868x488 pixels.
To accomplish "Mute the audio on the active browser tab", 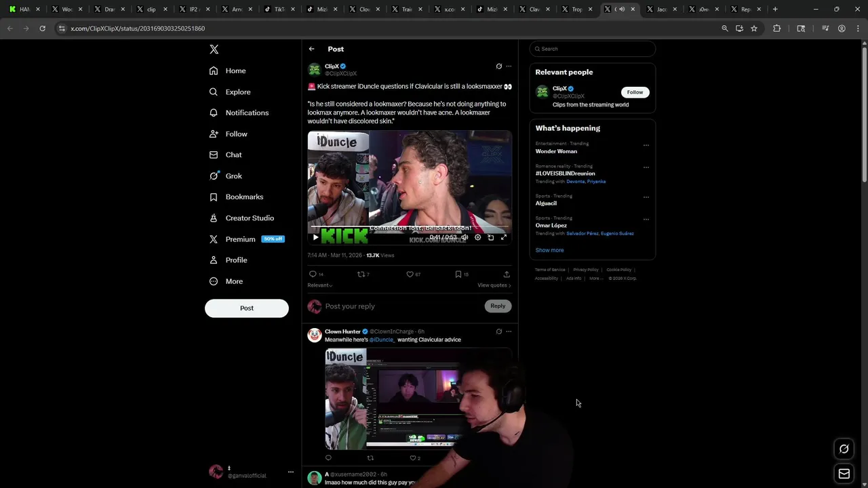I will pos(623,9).
